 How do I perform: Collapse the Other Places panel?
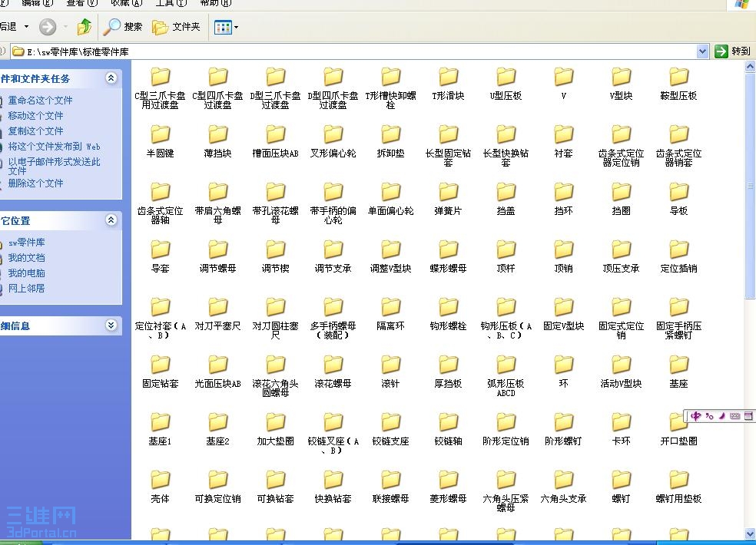point(111,220)
